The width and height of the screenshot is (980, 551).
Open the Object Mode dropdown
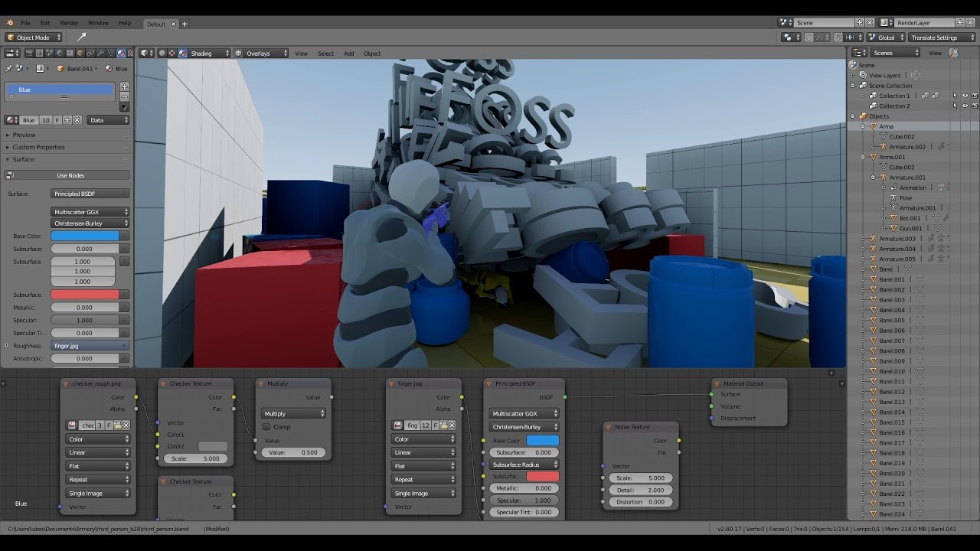click(x=33, y=37)
